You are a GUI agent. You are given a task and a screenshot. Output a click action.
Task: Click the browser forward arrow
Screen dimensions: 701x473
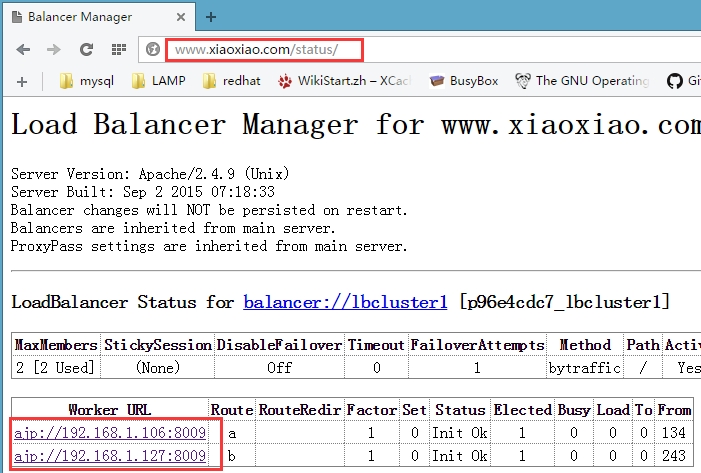click(x=54, y=50)
